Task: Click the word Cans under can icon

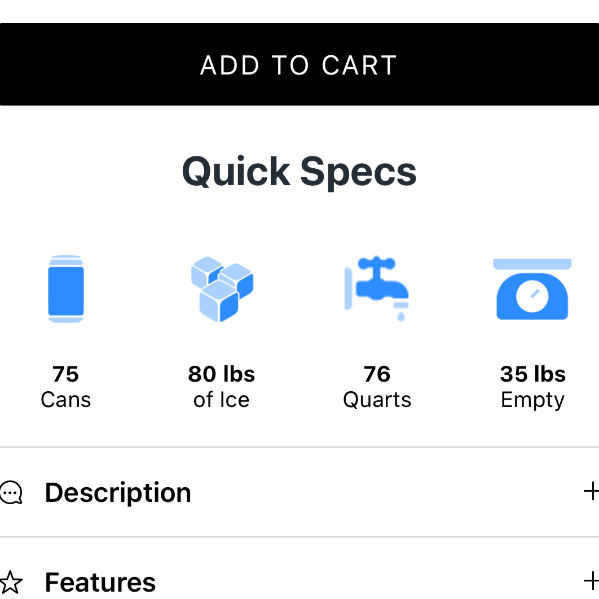Action: pyautogui.click(x=66, y=400)
